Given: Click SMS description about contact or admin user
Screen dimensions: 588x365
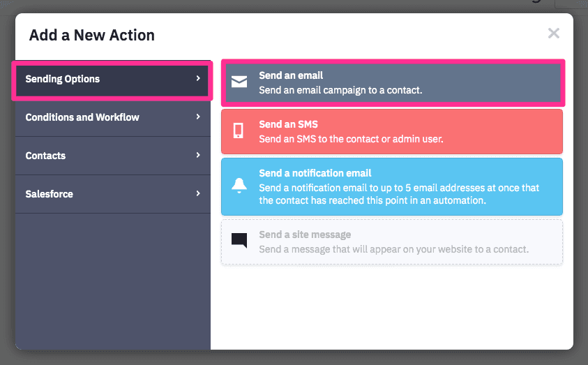Looking at the screenshot, I should pyautogui.click(x=351, y=139).
